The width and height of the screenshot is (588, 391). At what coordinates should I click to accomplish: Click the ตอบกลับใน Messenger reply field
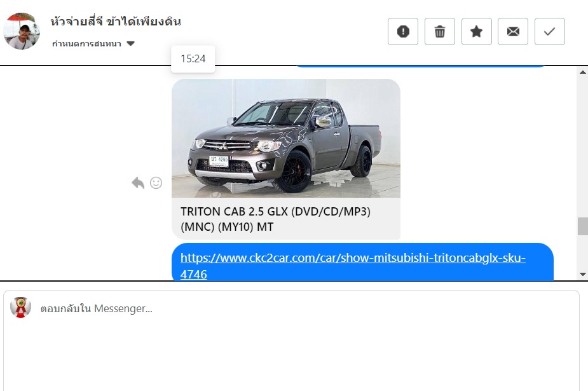(x=291, y=340)
